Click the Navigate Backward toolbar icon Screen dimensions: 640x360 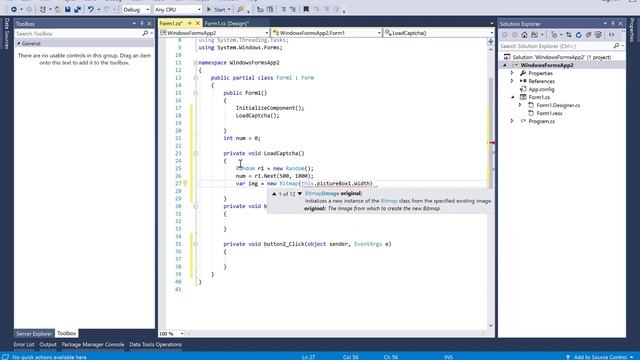(14, 9)
